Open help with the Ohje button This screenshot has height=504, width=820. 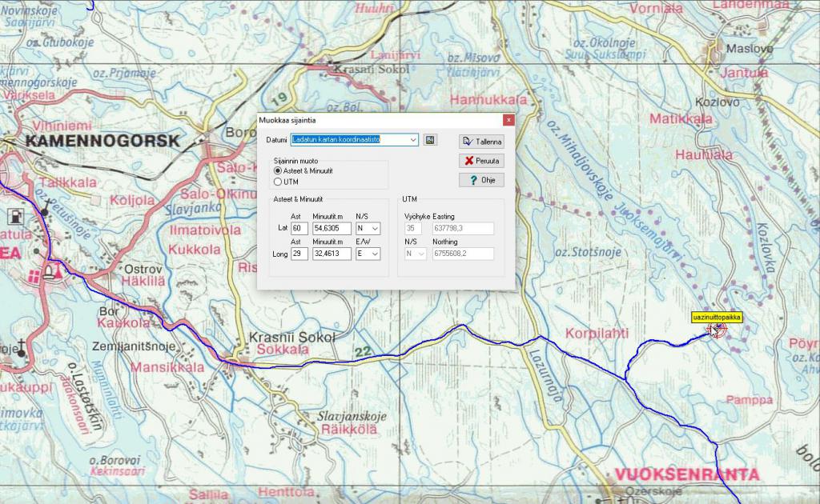[x=481, y=180]
